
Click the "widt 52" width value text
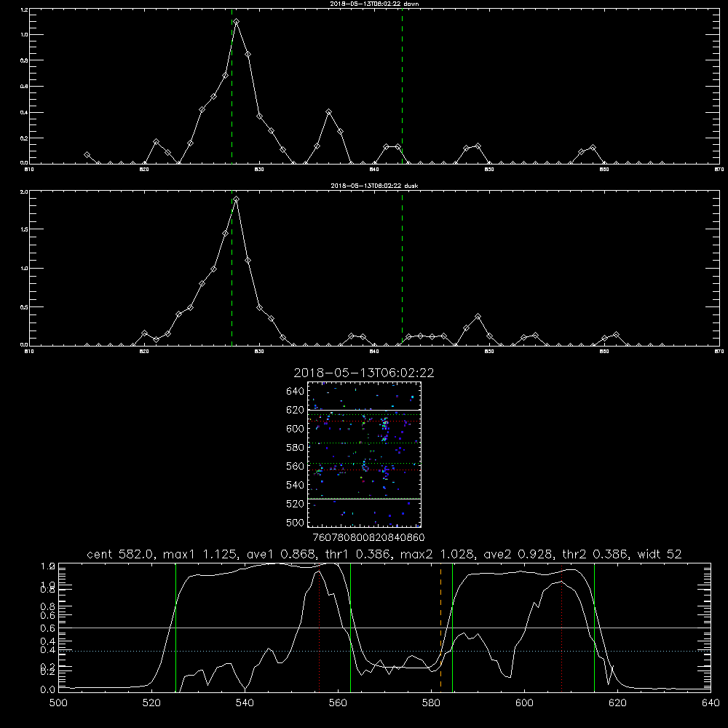click(x=660, y=554)
